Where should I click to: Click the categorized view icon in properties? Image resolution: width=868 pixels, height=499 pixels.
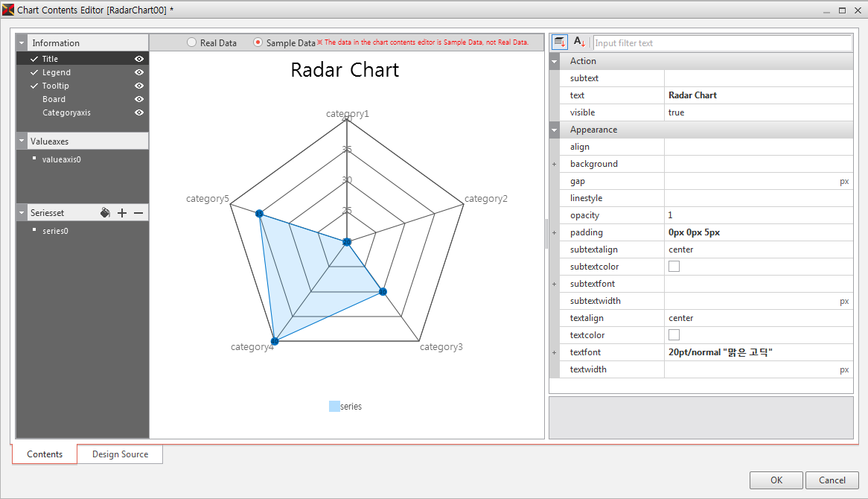coord(560,42)
